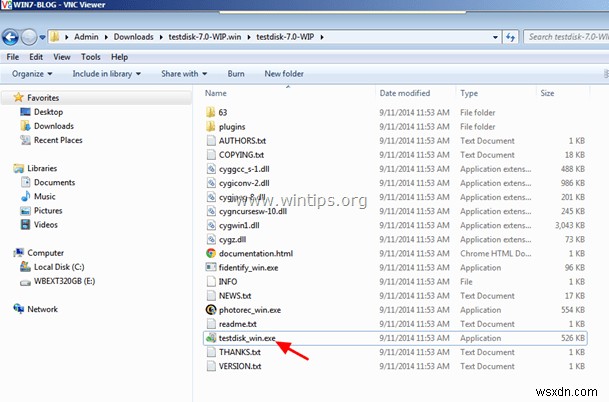Select the Pictures library icon
The width and height of the screenshot is (609, 402).
click(x=25, y=211)
